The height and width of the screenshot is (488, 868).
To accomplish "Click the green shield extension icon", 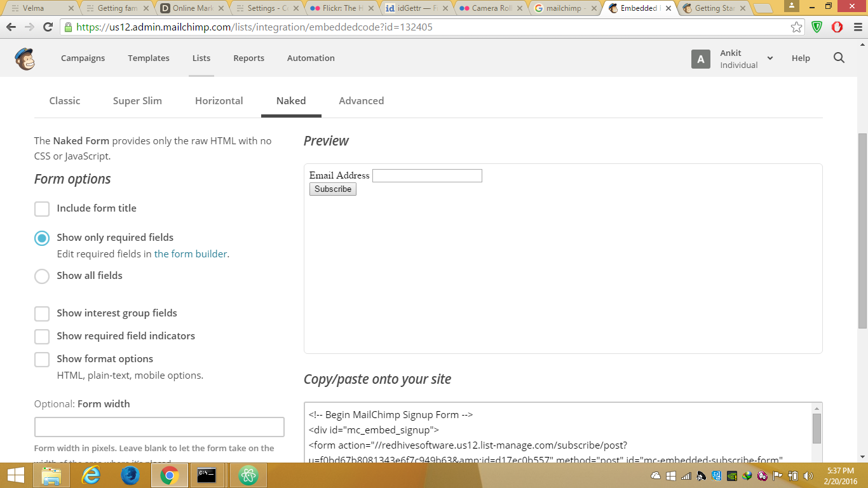I will (x=817, y=27).
